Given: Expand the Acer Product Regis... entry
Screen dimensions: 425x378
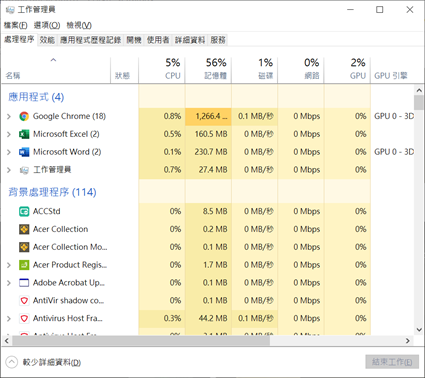Looking at the screenshot, I should pyautogui.click(x=9, y=265).
